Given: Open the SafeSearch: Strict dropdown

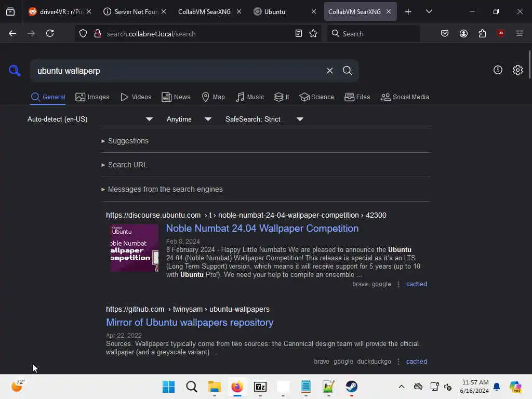Looking at the screenshot, I should click(x=264, y=119).
